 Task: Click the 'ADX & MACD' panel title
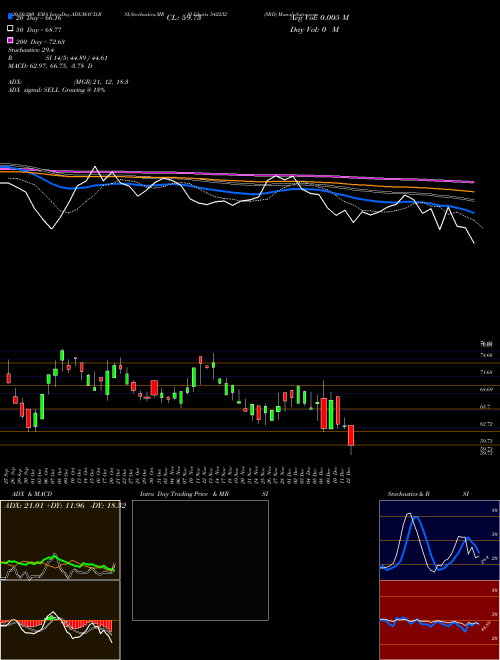point(32,494)
